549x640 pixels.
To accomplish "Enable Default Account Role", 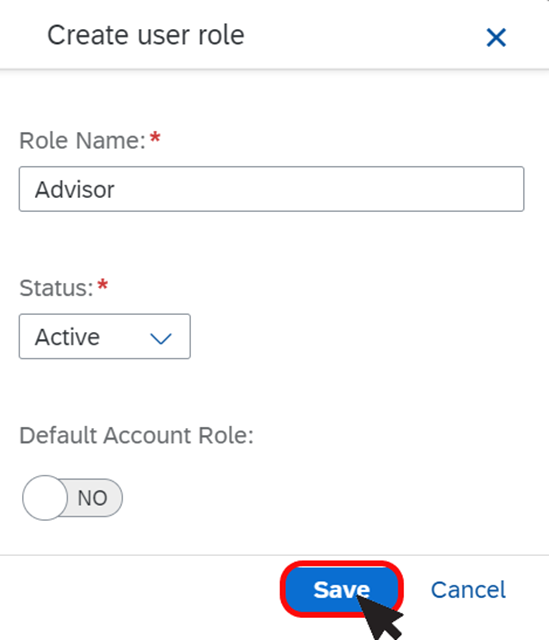I will point(72,498).
